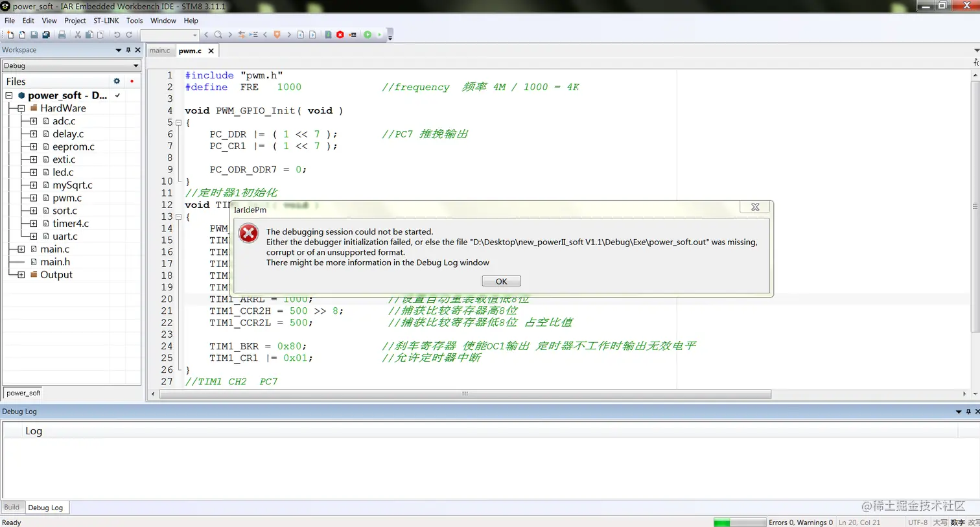
Task: Collapse the HardWare group in the tree
Action: click(21, 108)
